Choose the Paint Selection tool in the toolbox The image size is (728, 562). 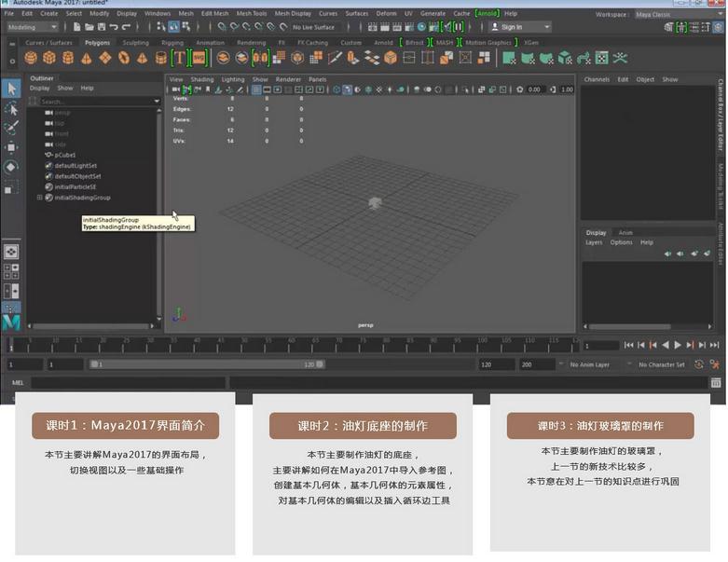[x=11, y=128]
